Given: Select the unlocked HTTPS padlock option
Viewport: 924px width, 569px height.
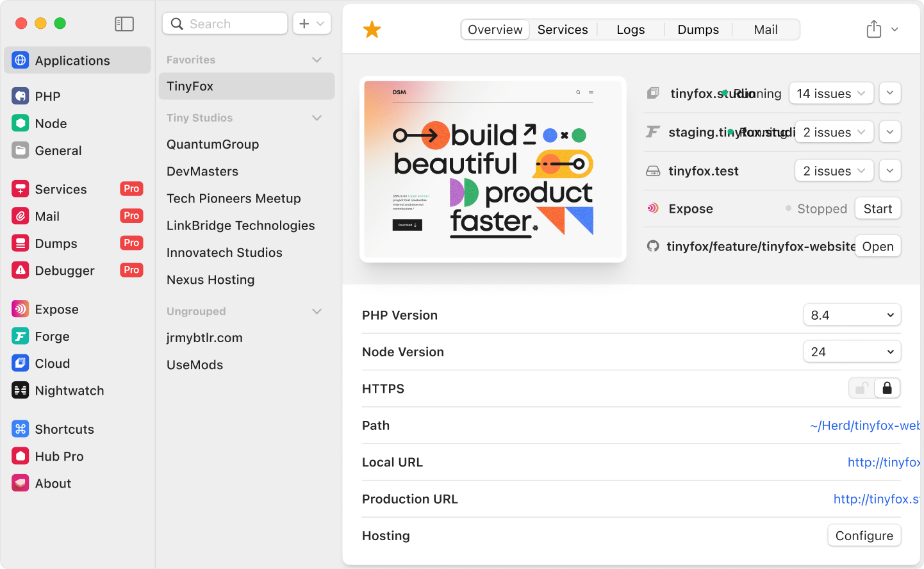Looking at the screenshot, I should point(862,388).
